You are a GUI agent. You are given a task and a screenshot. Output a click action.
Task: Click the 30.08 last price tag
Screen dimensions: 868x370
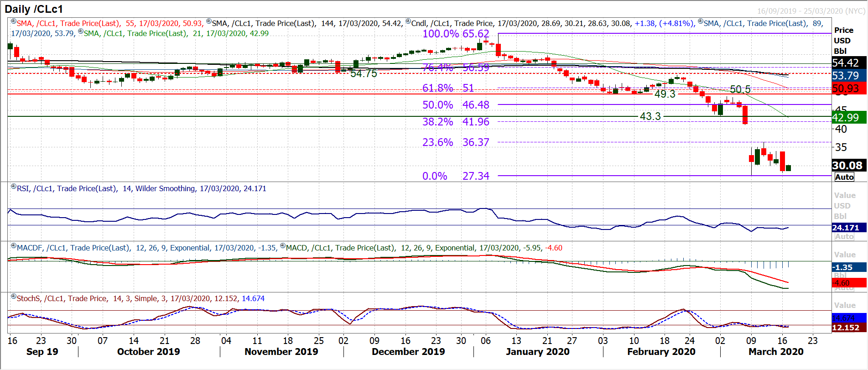(x=849, y=166)
